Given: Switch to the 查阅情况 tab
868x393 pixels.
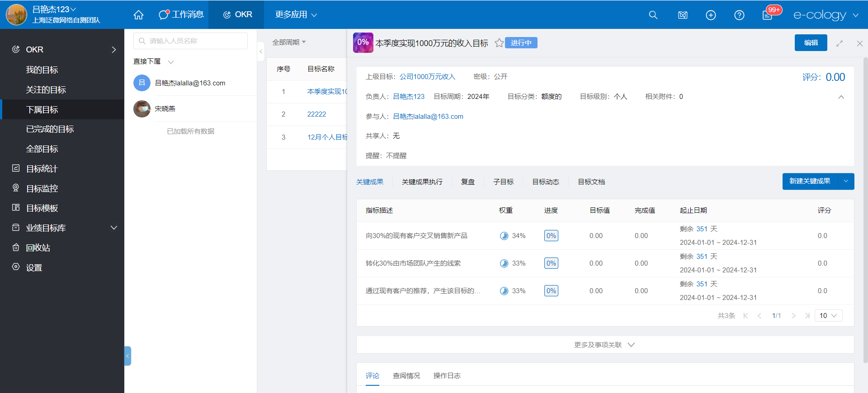Looking at the screenshot, I should click(406, 376).
